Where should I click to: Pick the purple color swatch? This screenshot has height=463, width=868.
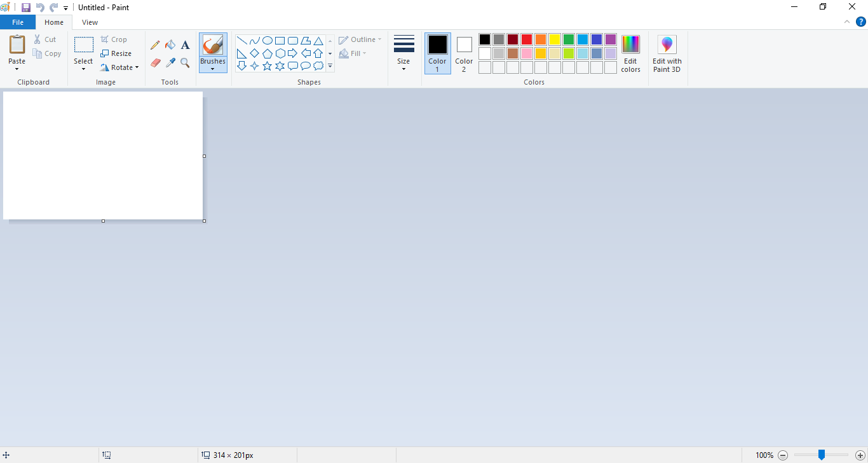[611, 39]
